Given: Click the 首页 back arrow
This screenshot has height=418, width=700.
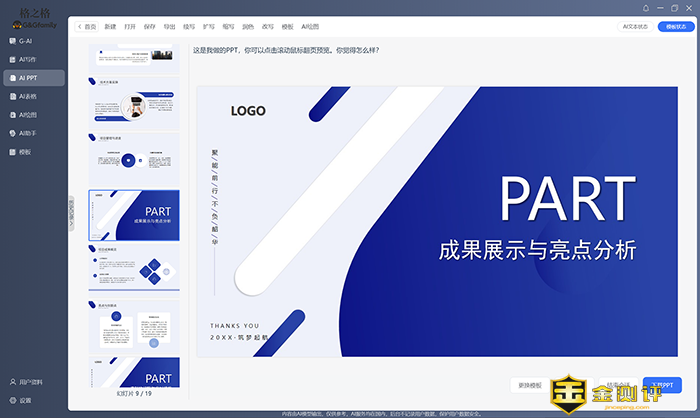Looking at the screenshot, I should 88,27.
